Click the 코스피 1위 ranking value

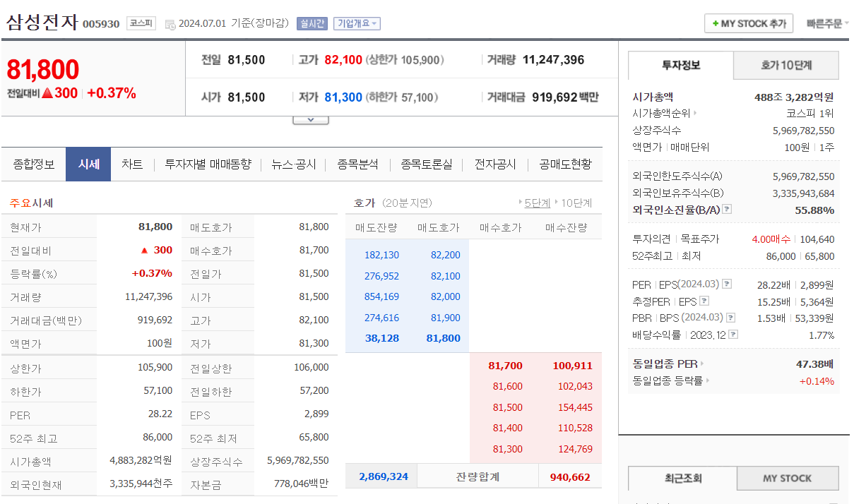(x=810, y=113)
